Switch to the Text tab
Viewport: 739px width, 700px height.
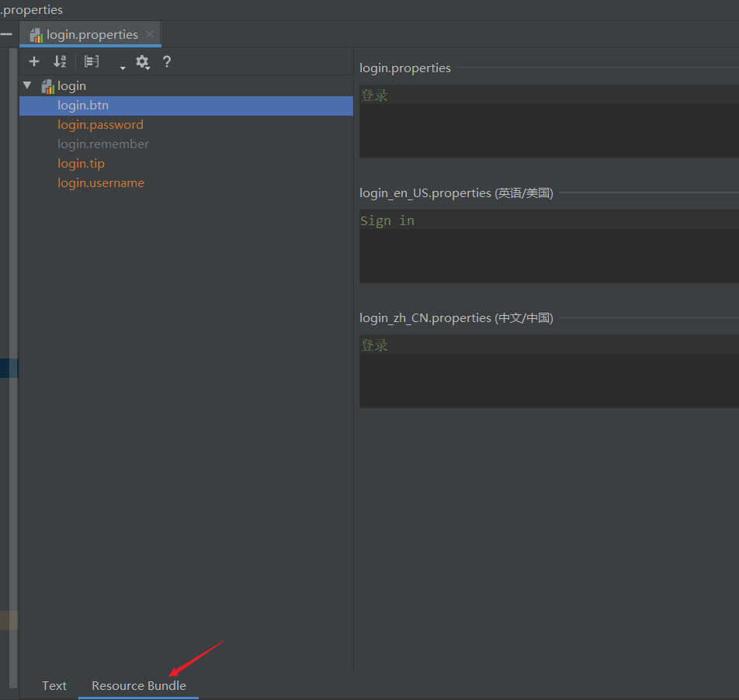tap(54, 685)
